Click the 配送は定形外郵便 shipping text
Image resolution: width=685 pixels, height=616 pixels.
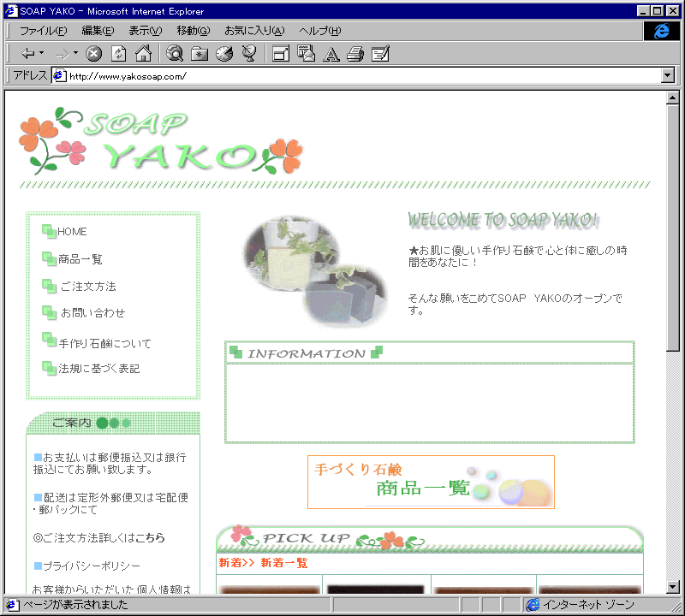[x=111, y=503]
